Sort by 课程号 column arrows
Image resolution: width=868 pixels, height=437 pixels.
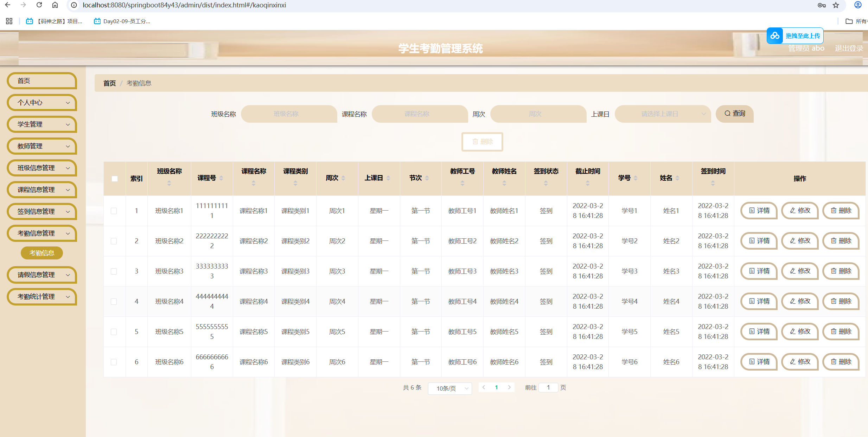point(221,178)
